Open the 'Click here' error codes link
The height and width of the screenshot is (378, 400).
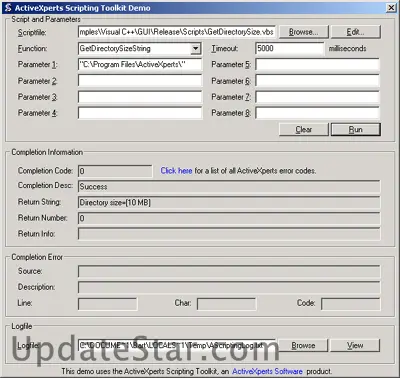click(176, 171)
